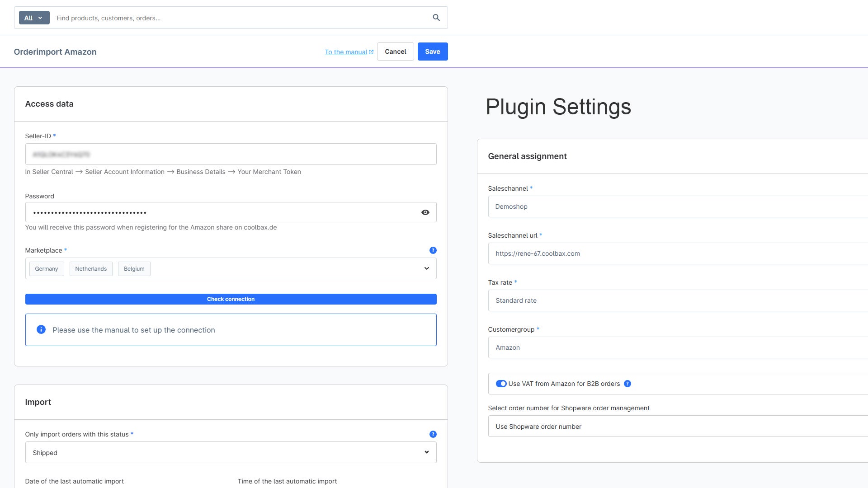
Task: Click the info icon in the manual notice
Action: pyautogui.click(x=41, y=329)
